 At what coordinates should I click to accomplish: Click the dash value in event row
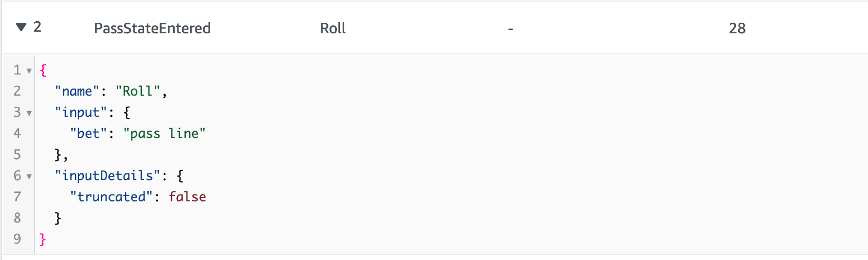(x=511, y=29)
